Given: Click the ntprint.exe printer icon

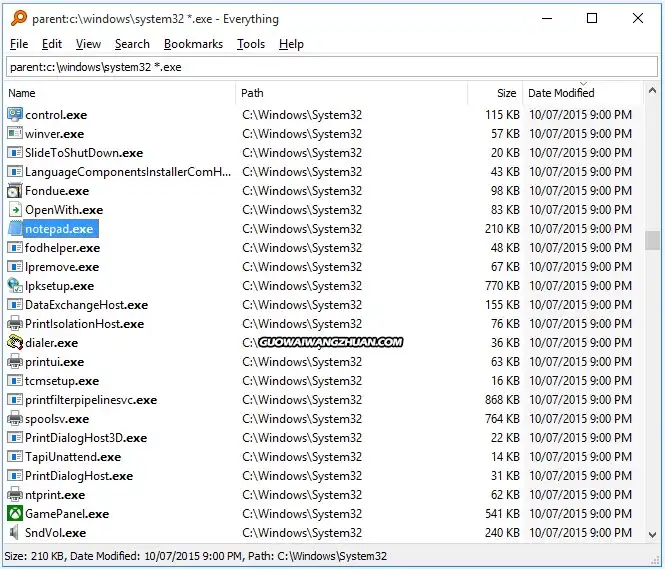Looking at the screenshot, I should point(15,495).
